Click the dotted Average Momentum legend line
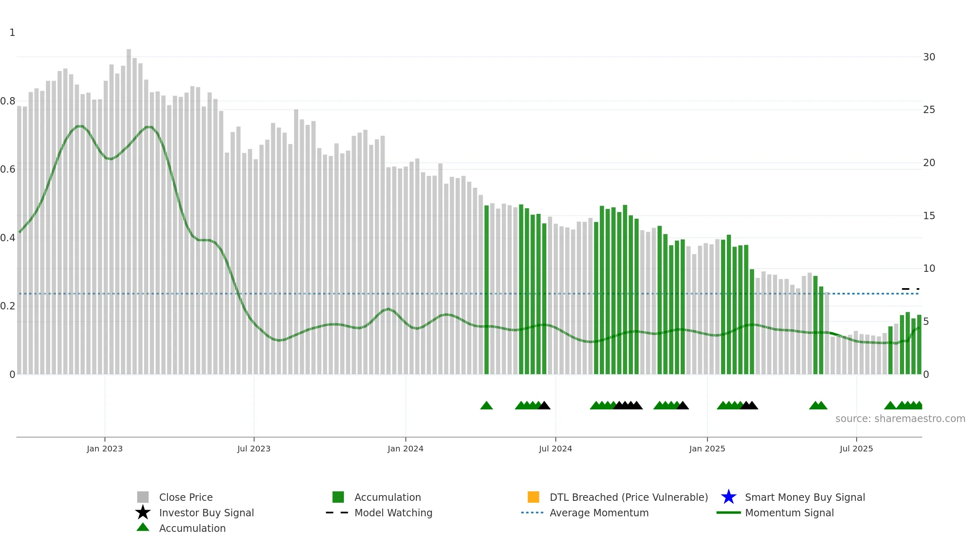The height and width of the screenshot is (551, 980). point(532,513)
